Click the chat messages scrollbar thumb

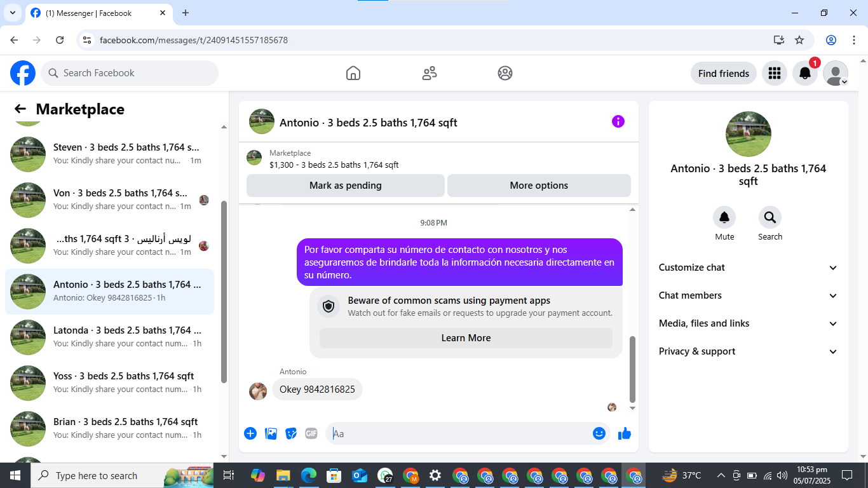pos(632,370)
